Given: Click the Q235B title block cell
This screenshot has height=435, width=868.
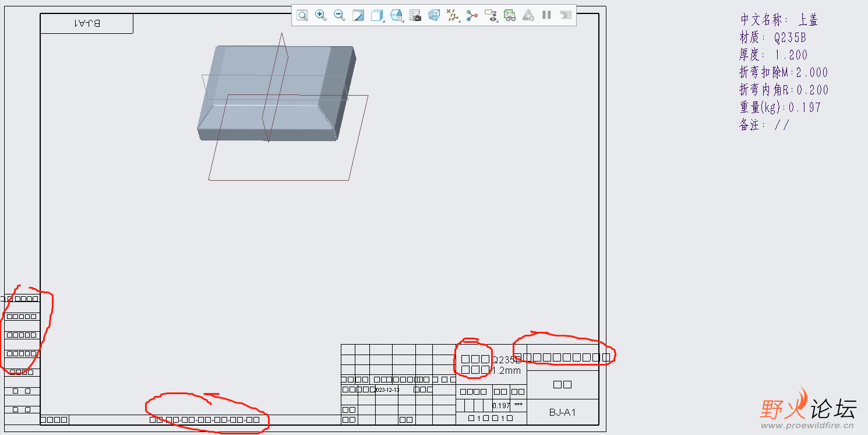Looking at the screenshot, I should (x=507, y=360).
